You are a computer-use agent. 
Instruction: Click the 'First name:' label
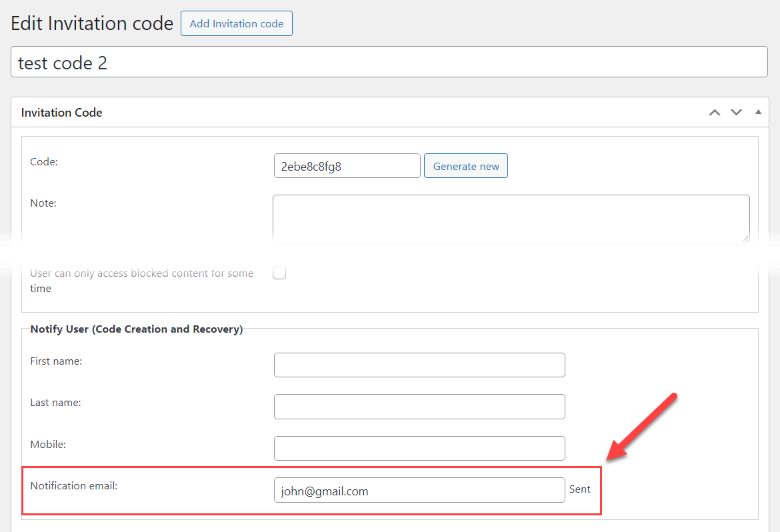coord(56,361)
